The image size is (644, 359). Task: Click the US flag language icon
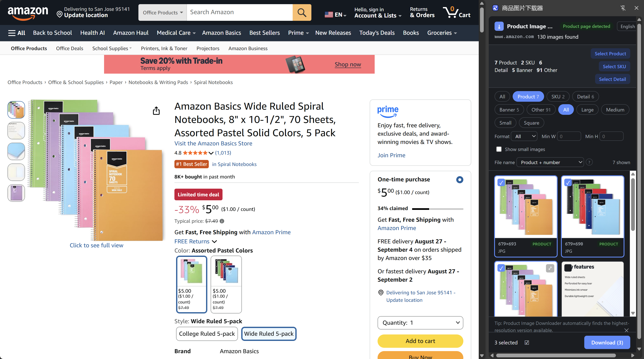coord(329,15)
